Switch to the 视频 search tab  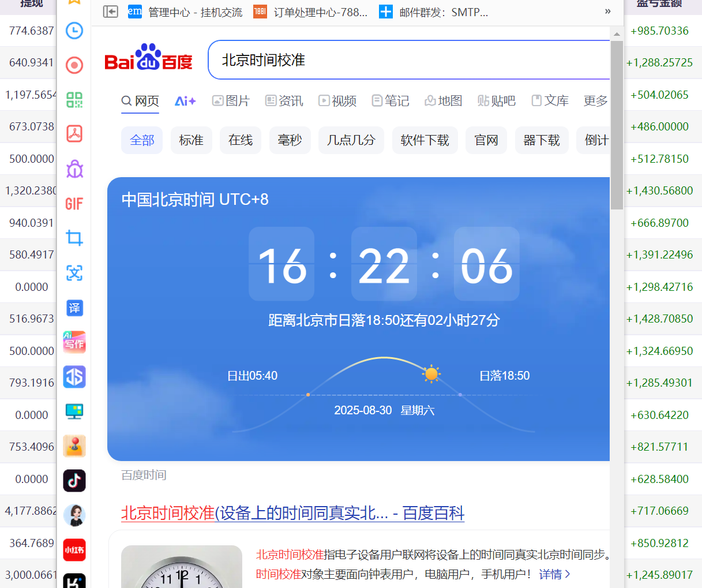click(337, 101)
